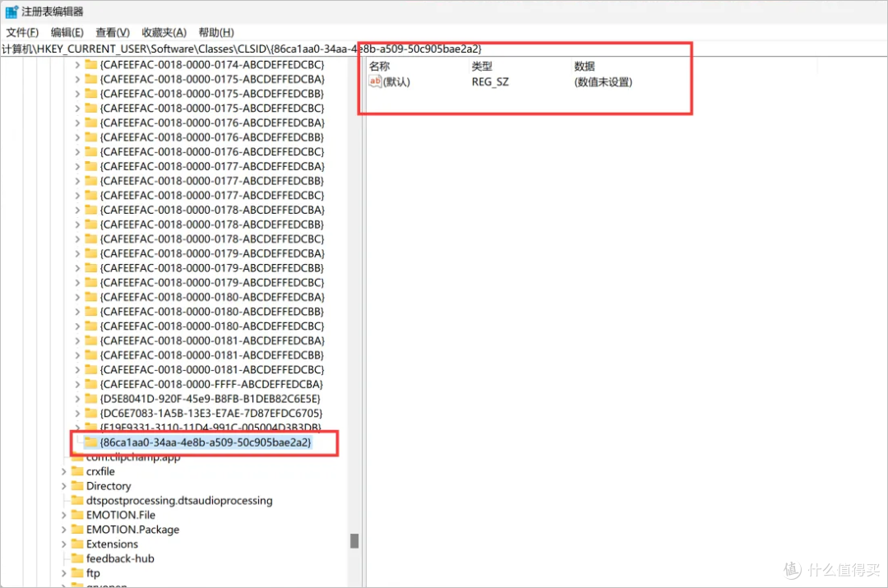Viewport: 888px width, 588px height.
Task: Select the REG_SZ type cell
Action: tap(490, 81)
